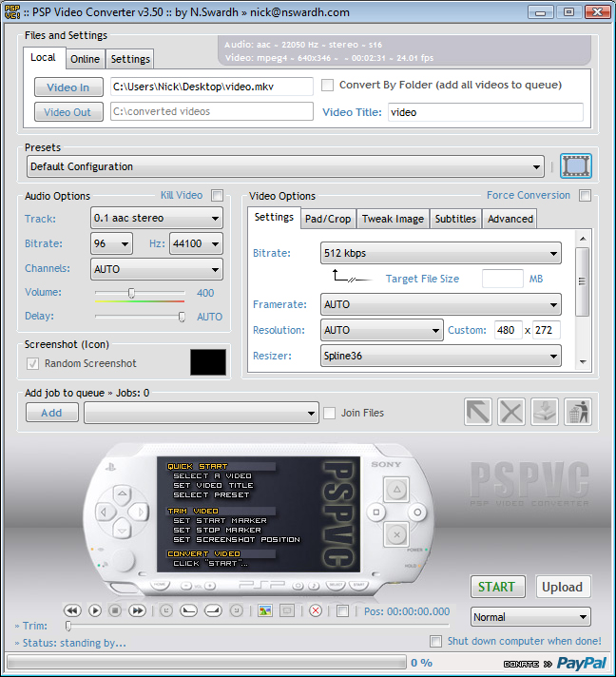This screenshot has height=677, width=616.
Task: Switch to the Settings tab beside Online
Action: pyautogui.click(x=130, y=59)
